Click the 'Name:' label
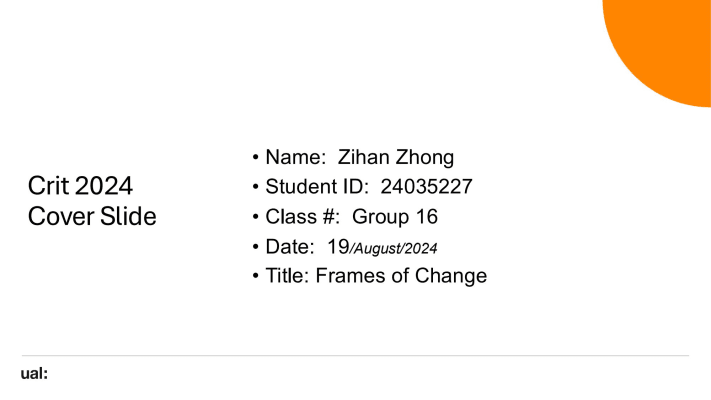Image resolution: width=711 pixels, height=400 pixels. point(296,157)
